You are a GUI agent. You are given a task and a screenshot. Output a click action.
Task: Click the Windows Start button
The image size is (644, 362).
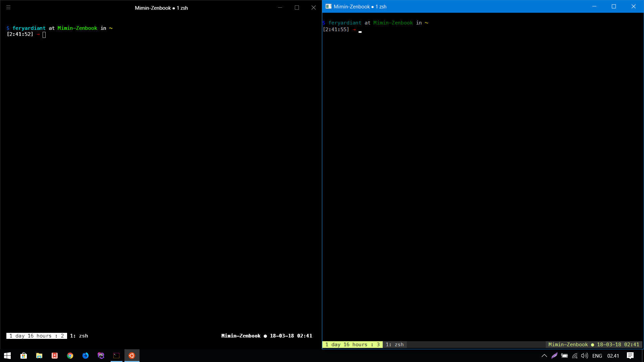point(7,356)
